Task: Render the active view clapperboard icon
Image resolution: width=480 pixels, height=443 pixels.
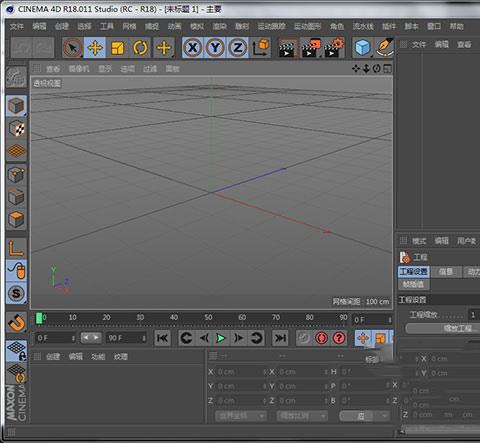Action: (288, 49)
